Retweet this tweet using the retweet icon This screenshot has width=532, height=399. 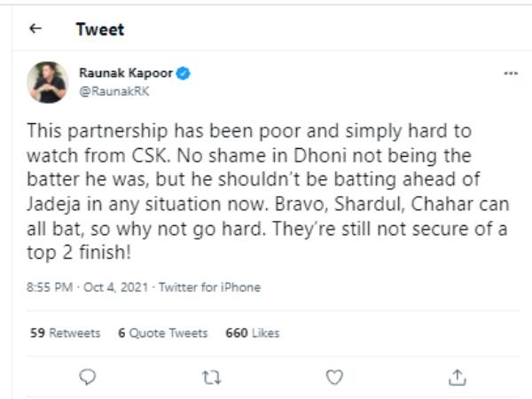coord(210,377)
